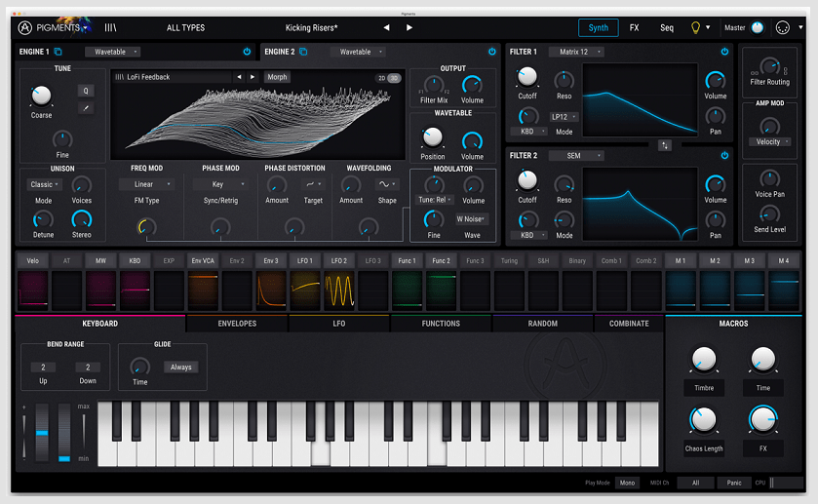This screenshot has height=504, width=818.
Task: Click the filter swap arrows icon
Action: (x=664, y=145)
